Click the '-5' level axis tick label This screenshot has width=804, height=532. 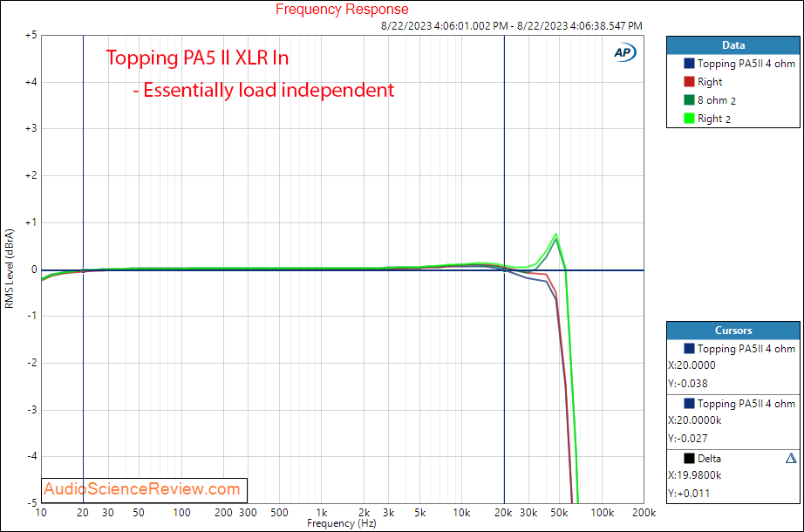coord(31,502)
